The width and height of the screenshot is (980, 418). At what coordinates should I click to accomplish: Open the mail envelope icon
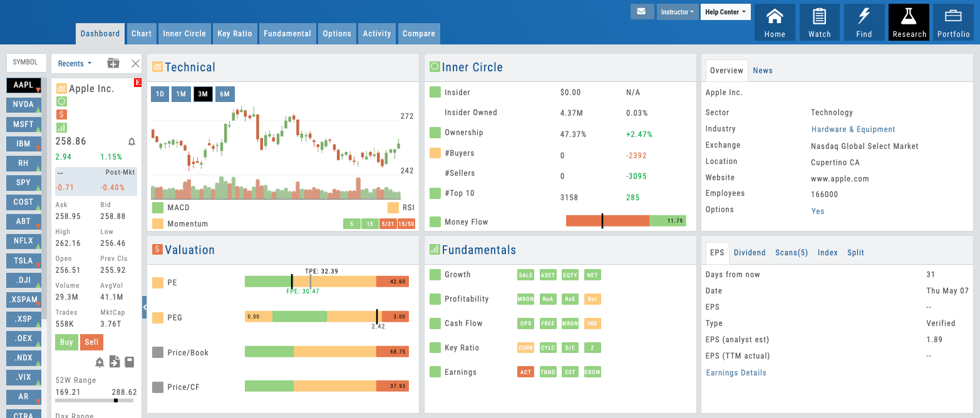coord(642,12)
